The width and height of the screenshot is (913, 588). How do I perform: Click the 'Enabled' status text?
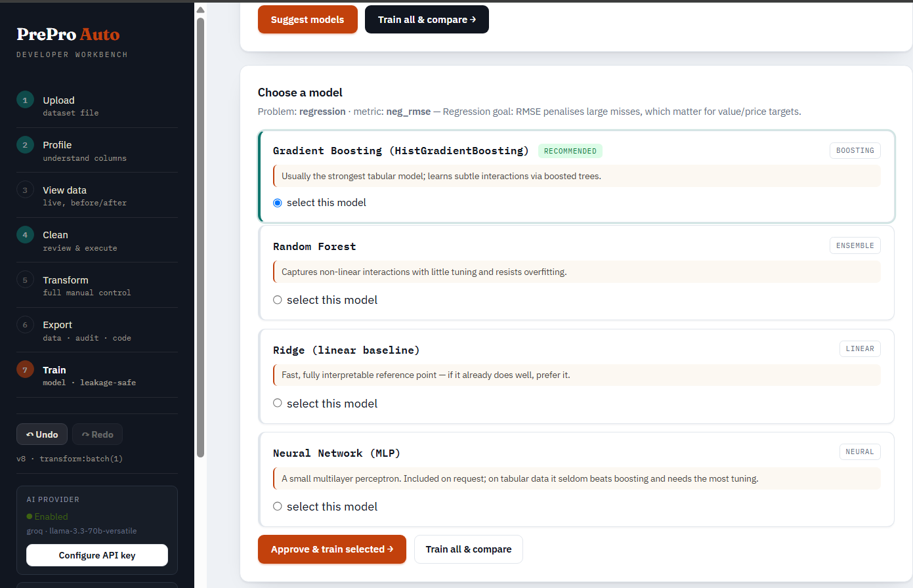tap(51, 516)
